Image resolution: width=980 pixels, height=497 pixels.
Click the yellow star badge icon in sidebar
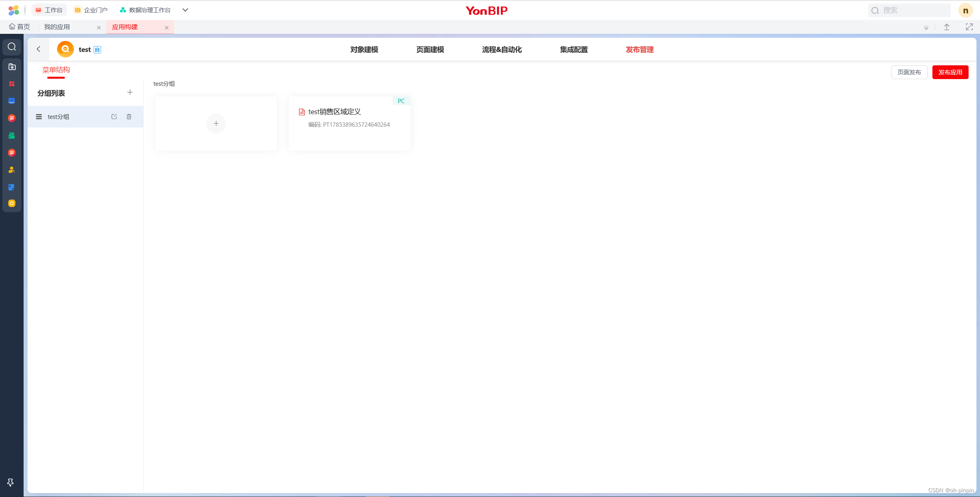(x=12, y=203)
